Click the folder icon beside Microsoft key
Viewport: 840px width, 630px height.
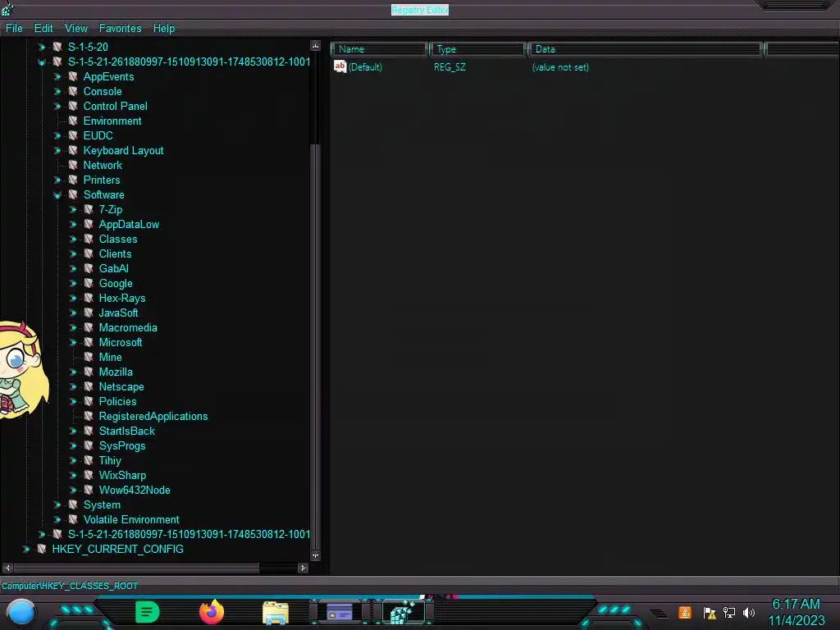pos(89,342)
